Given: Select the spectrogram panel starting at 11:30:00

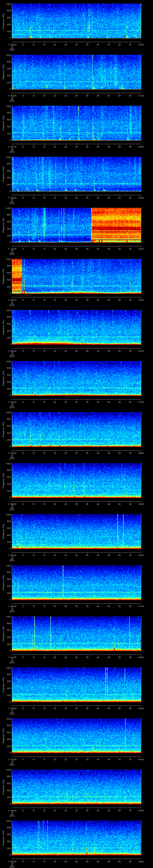Looking at the screenshot, I should click(76, 72).
